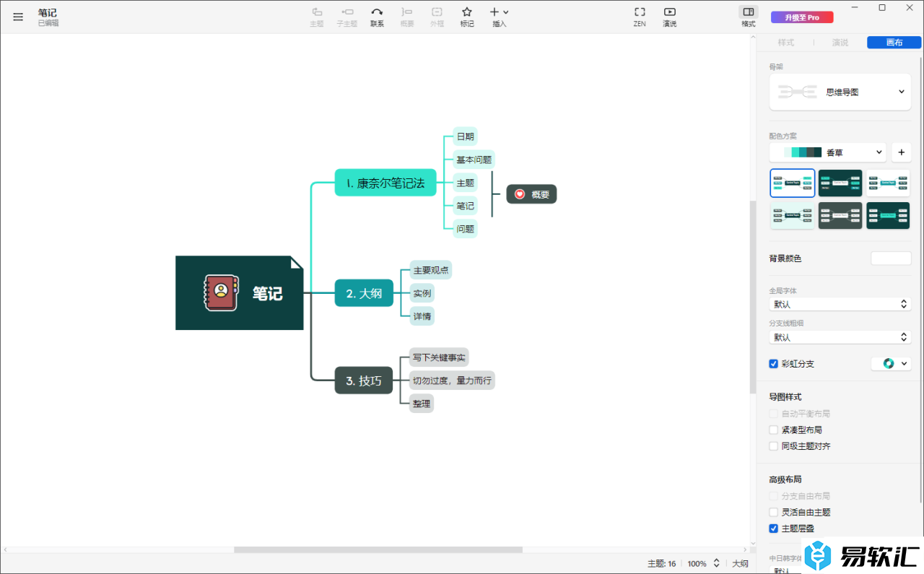The height and width of the screenshot is (574, 924).
Task: Select the 画布 (Canvas) tab
Action: click(894, 43)
